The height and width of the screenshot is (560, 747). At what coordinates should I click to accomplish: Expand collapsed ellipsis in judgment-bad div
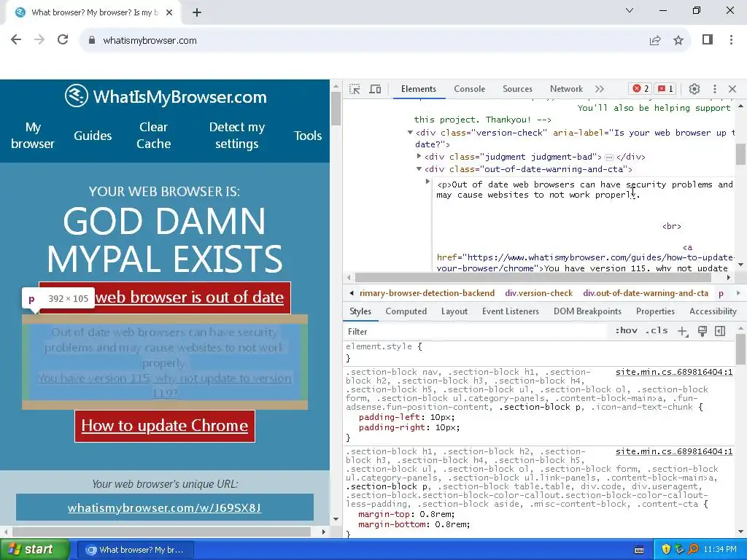[x=609, y=157]
